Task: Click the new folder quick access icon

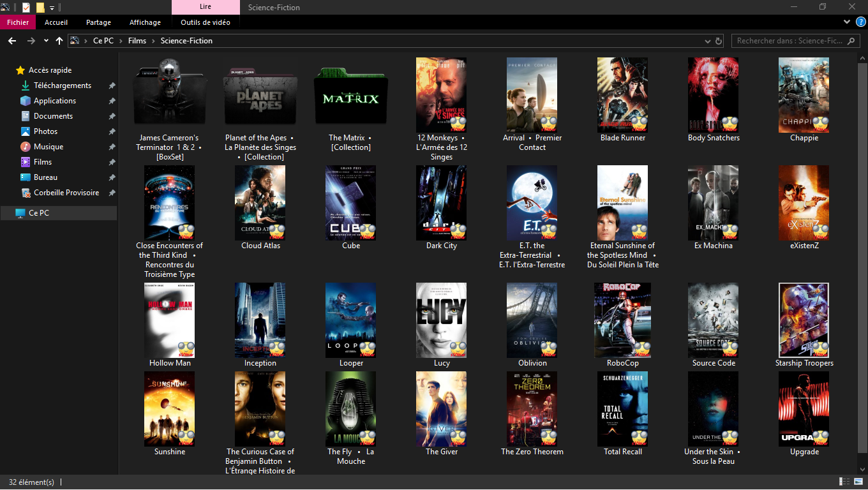Action: pos(40,8)
